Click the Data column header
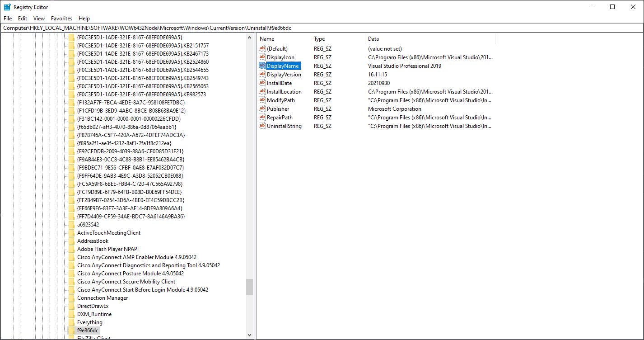The width and height of the screenshot is (644, 340). pyautogui.click(x=430, y=39)
